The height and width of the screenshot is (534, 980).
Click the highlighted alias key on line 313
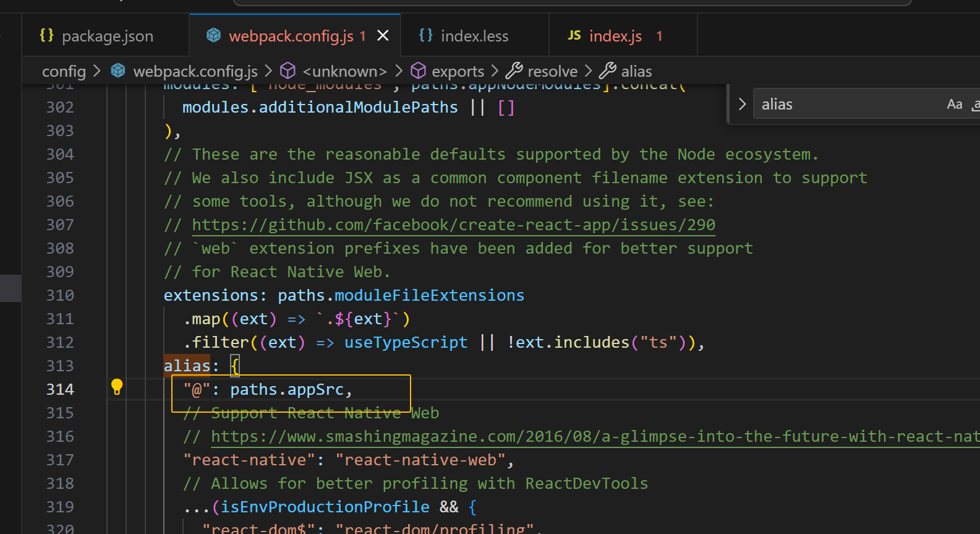point(187,366)
